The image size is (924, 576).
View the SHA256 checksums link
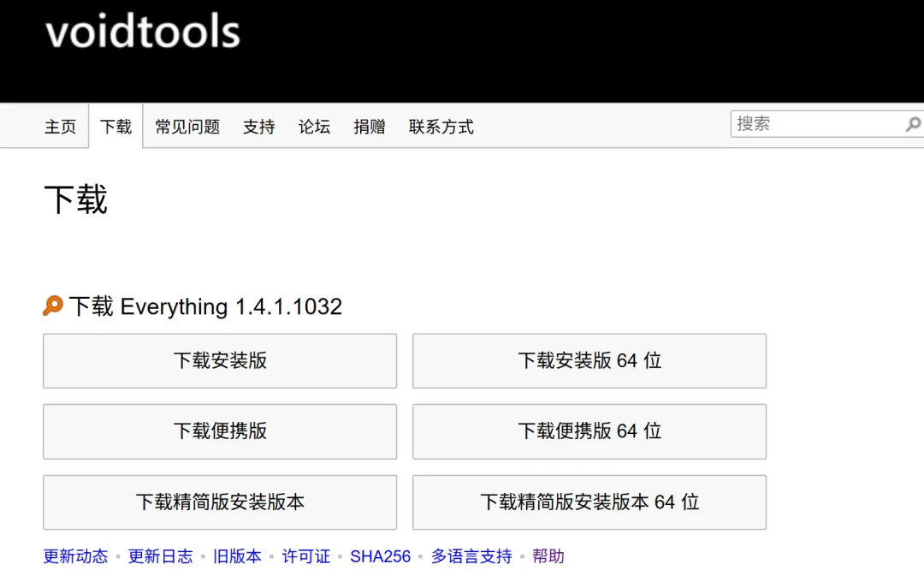click(380, 556)
